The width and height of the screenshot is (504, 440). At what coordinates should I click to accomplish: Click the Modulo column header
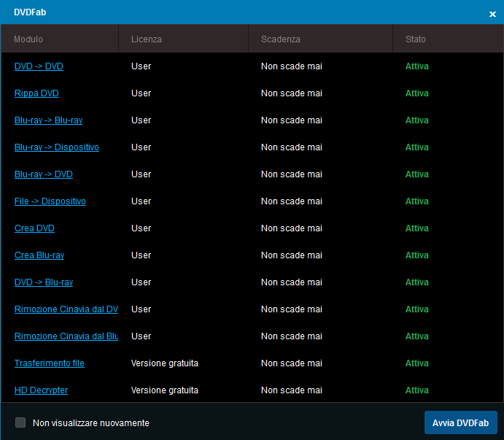pyautogui.click(x=60, y=39)
